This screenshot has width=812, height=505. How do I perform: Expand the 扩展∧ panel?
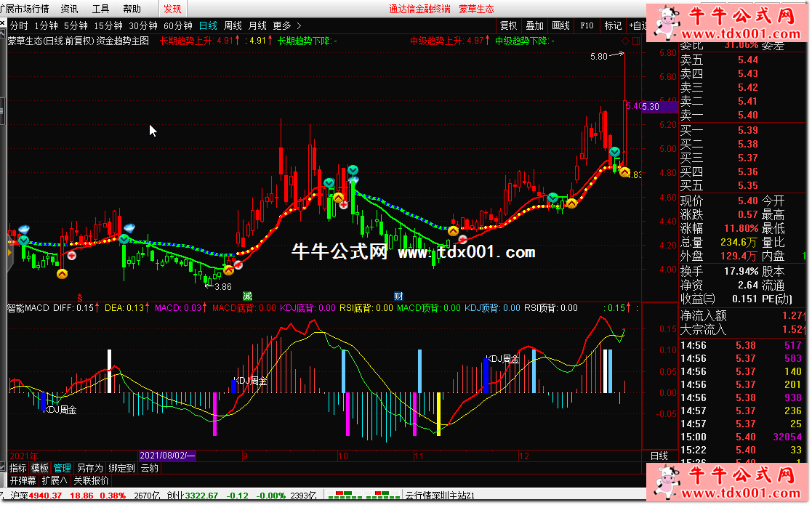(x=55, y=481)
